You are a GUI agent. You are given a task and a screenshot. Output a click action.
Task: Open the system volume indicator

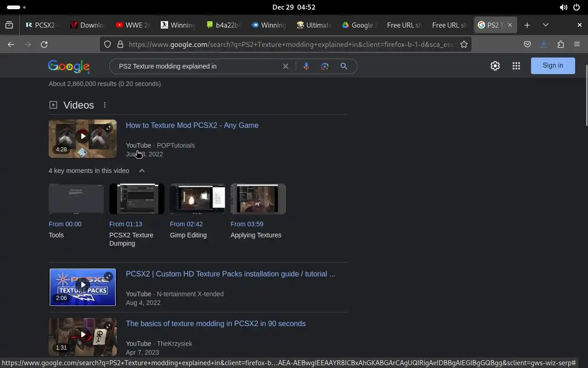coord(563,7)
